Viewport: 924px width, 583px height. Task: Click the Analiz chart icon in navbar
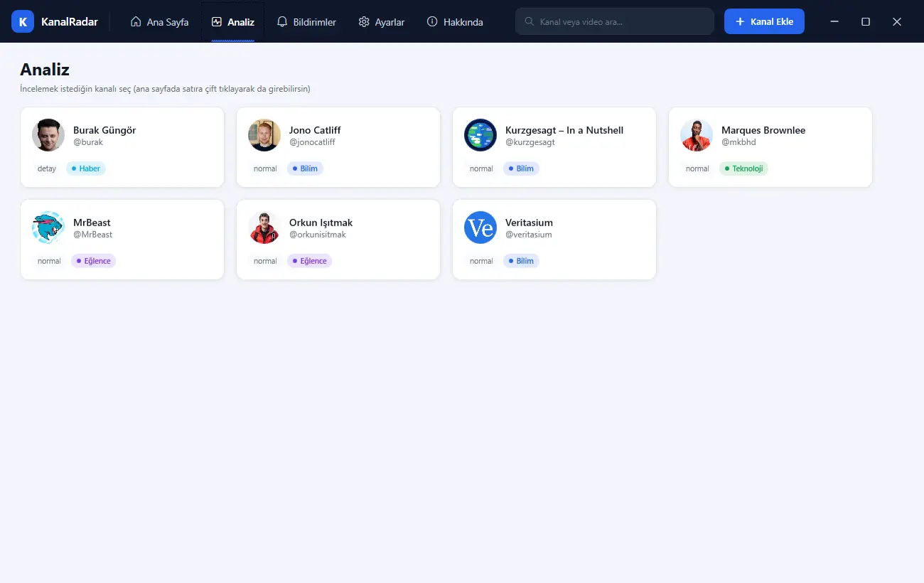click(217, 22)
